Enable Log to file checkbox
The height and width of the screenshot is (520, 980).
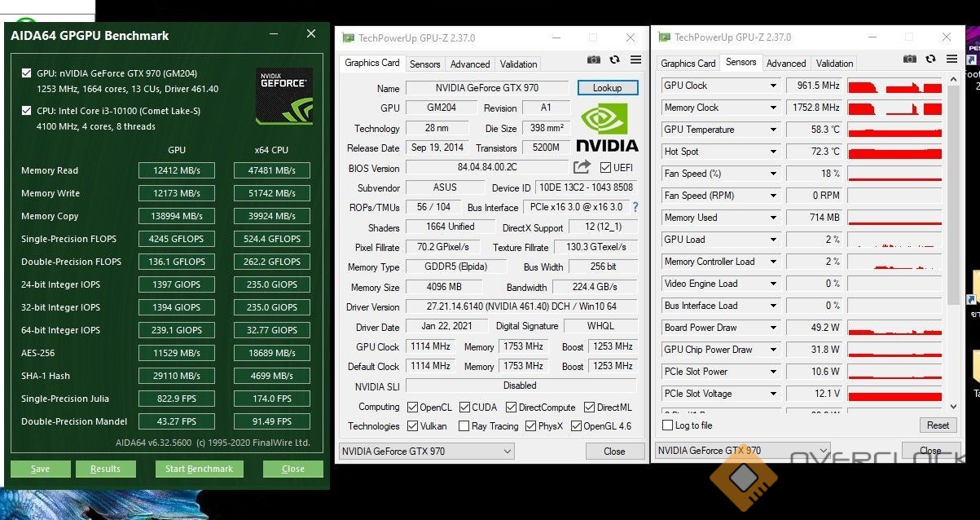668,425
